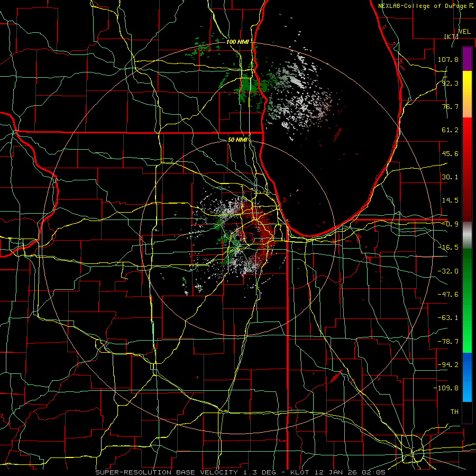Click the 61.2 legend value
Screen dimensions: 476x476
[x=450, y=130]
